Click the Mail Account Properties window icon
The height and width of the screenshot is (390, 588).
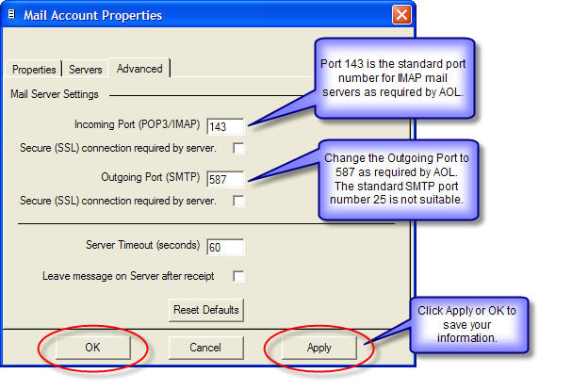(x=11, y=14)
